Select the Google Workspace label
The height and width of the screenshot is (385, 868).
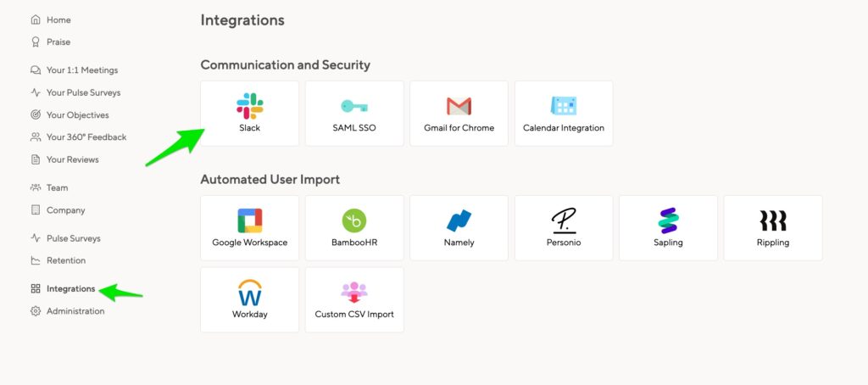[250, 243]
